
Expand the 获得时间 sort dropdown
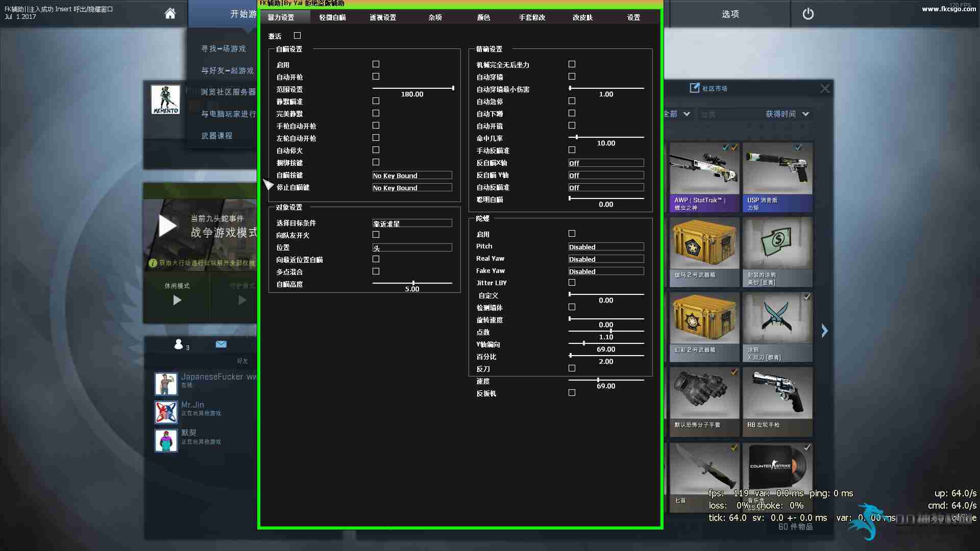pos(788,114)
